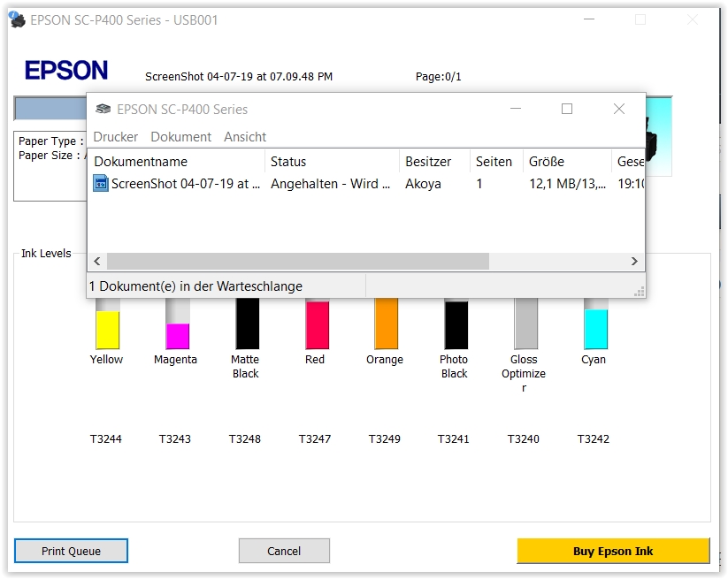Click the ScreenShot document file icon
The height and width of the screenshot is (579, 728).
pyautogui.click(x=101, y=184)
